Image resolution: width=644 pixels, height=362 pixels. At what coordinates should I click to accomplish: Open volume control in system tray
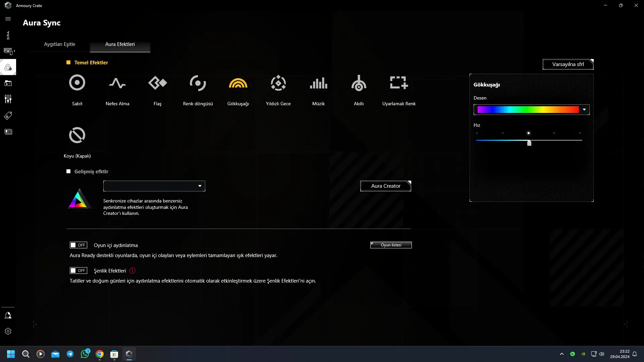coord(602,354)
